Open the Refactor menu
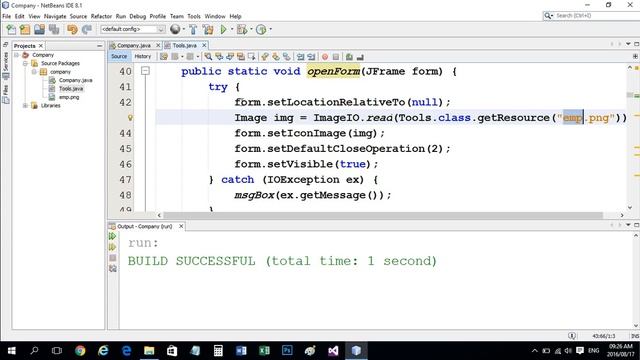 [x=101, y=16]
